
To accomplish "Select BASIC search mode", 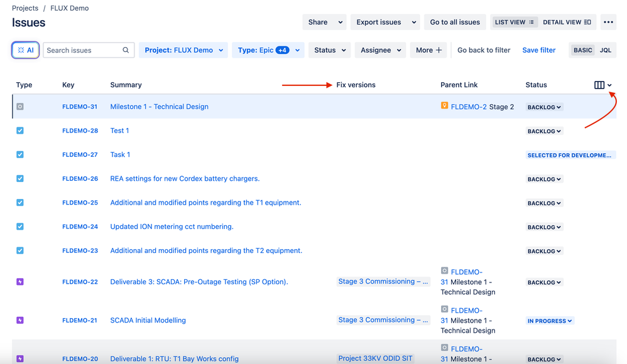I will point(582,50).
